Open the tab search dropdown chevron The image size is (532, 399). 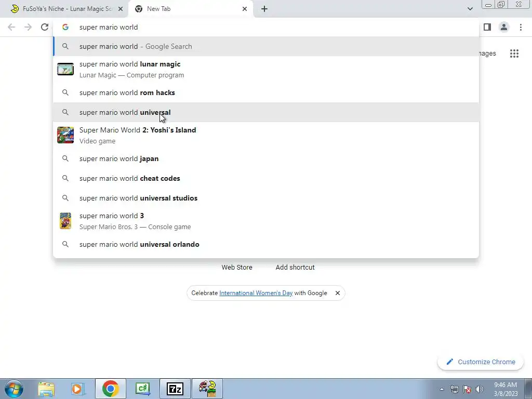470,9
